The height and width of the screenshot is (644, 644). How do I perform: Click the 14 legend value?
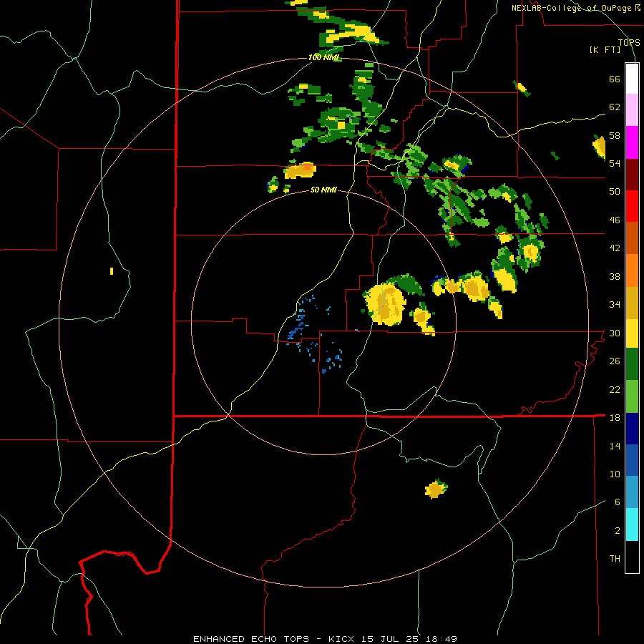click(615, 446)
